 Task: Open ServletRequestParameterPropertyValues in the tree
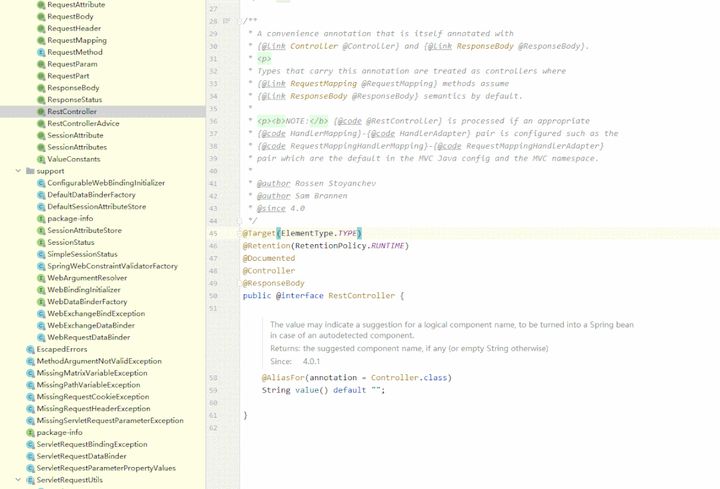tap(106, 468)
